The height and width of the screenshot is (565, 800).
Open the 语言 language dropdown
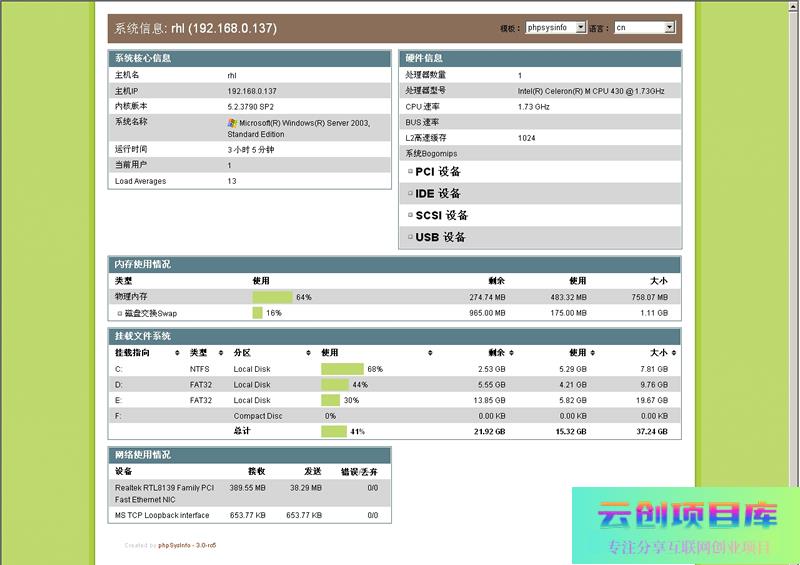(645, 28)
